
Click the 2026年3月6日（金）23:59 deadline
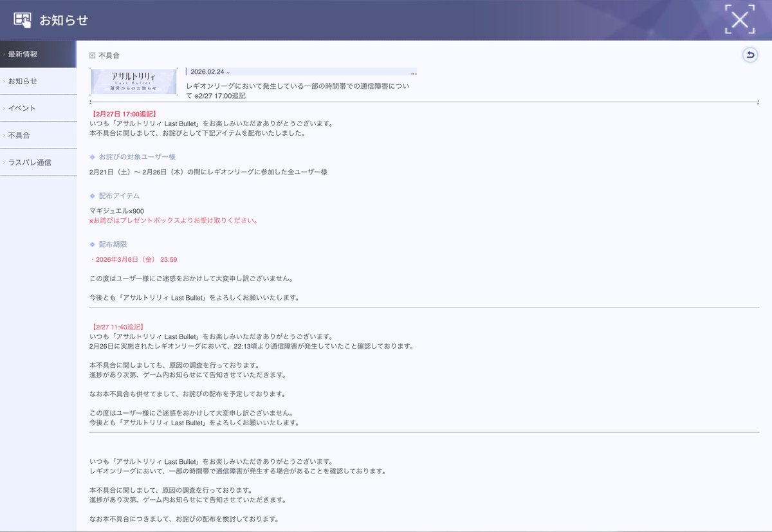(134, 260)
